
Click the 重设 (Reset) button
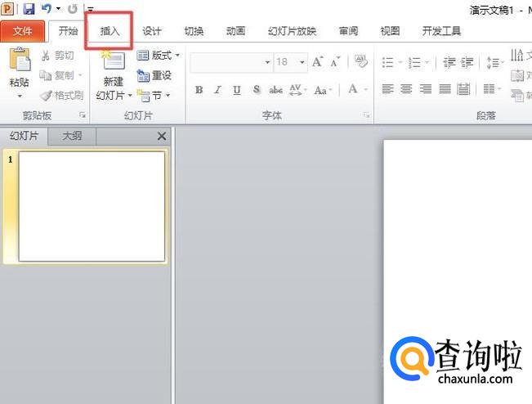point(154,75)
